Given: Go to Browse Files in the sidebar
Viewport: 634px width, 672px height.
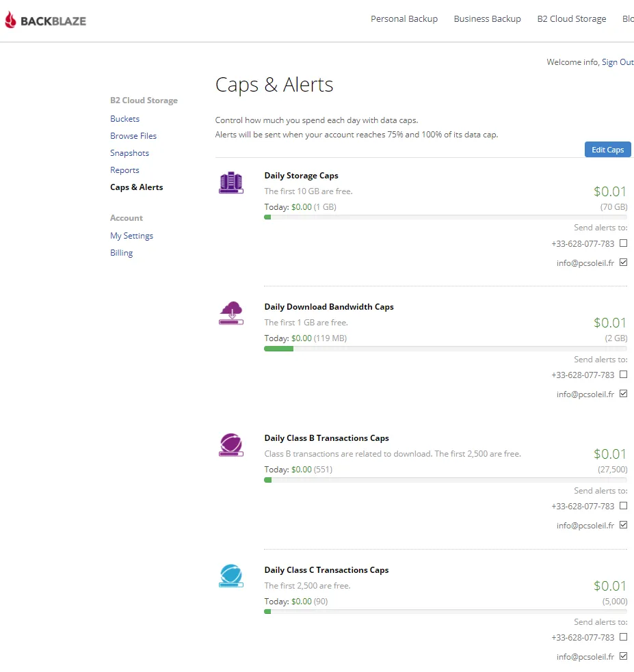Looking at the screenshot, I should coord(133,136).
